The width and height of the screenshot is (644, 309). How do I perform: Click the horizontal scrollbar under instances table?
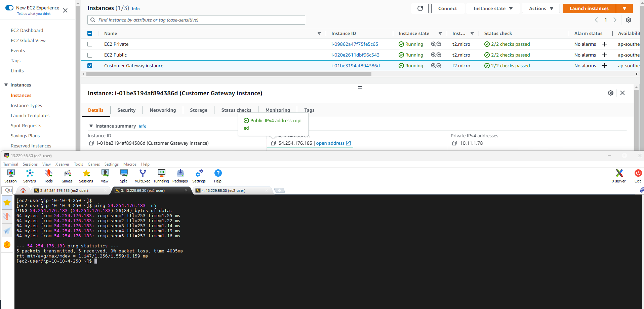point(229,74)
